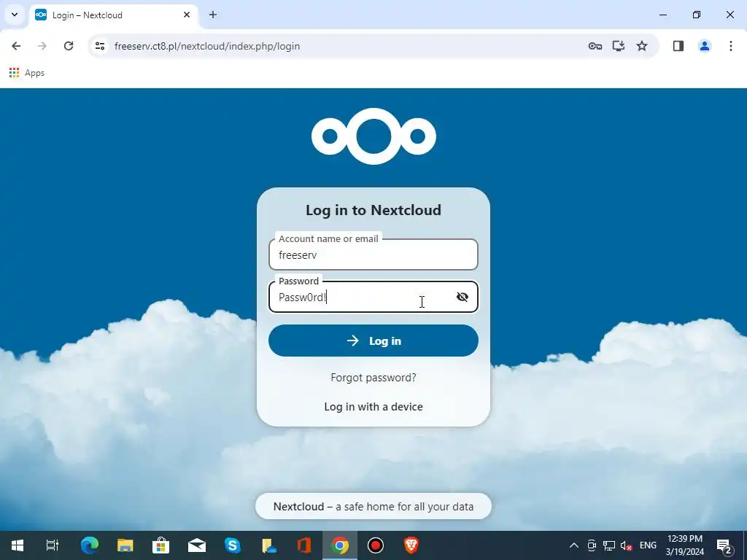Click the Nextcloud logo
This screenshot has height=560, width=747.
(x=373, y=136)
